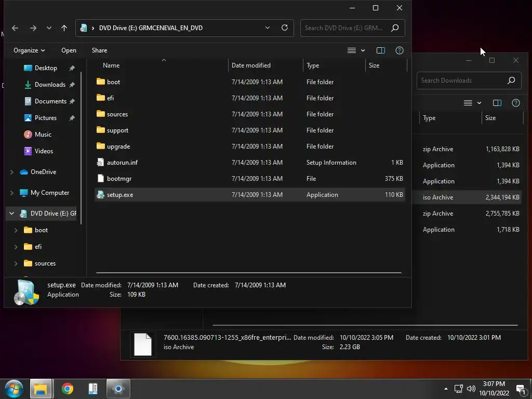Select Downloads in navigation pane
The image size is (532, 399).
[50, 85]
